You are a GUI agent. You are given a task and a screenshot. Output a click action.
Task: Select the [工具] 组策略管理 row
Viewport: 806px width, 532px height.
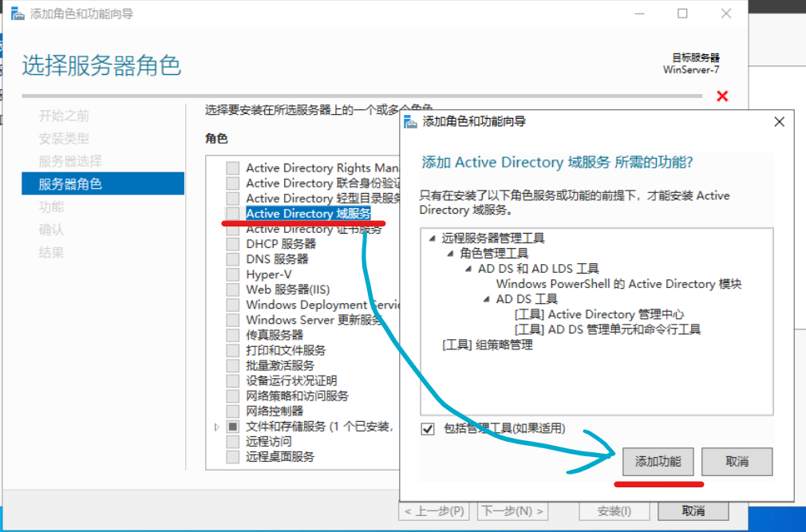[488, 345]
